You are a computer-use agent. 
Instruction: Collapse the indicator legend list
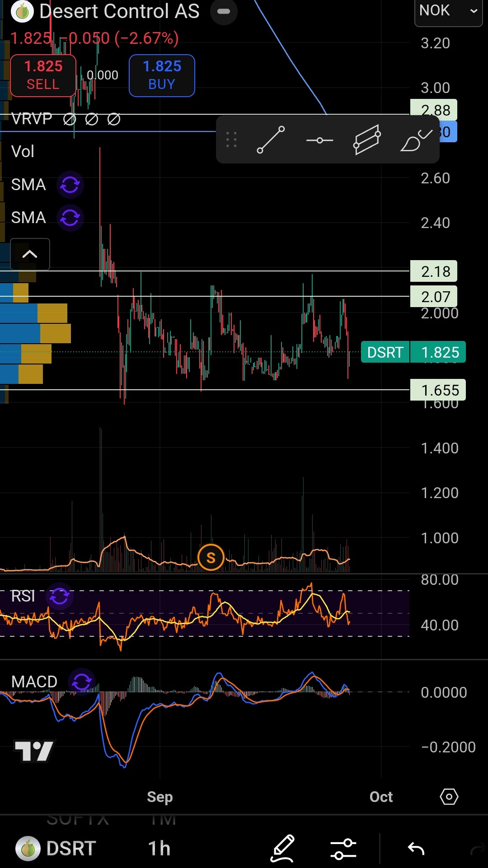click(x=30, y=254)
